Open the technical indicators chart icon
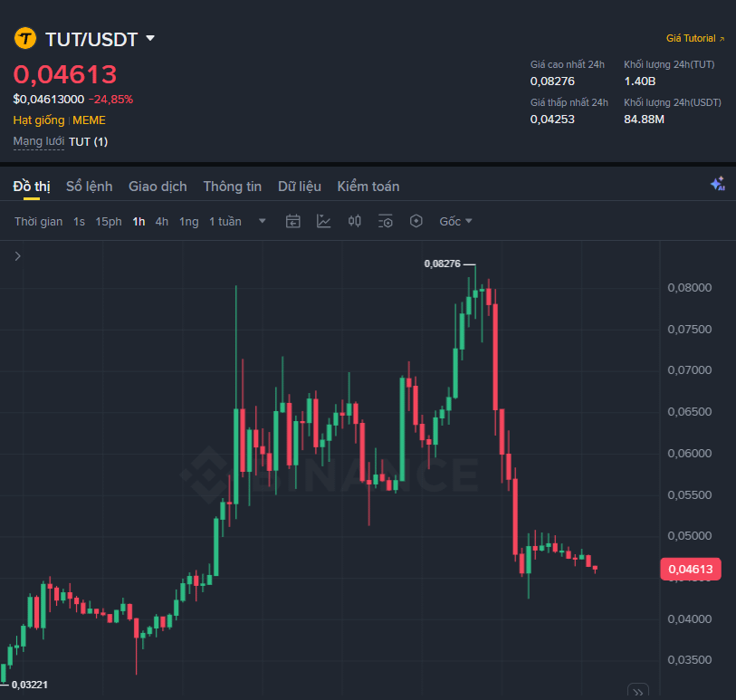Screen dimensions: 736x700 click(x=324, y=221)
